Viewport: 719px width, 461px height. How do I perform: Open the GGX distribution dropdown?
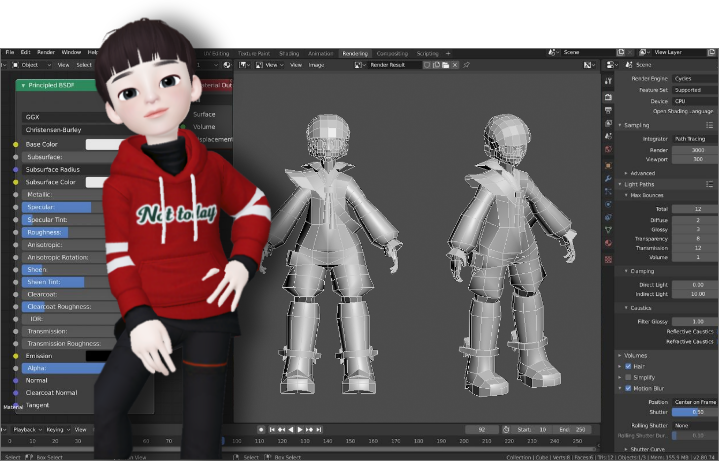[65, 117]
